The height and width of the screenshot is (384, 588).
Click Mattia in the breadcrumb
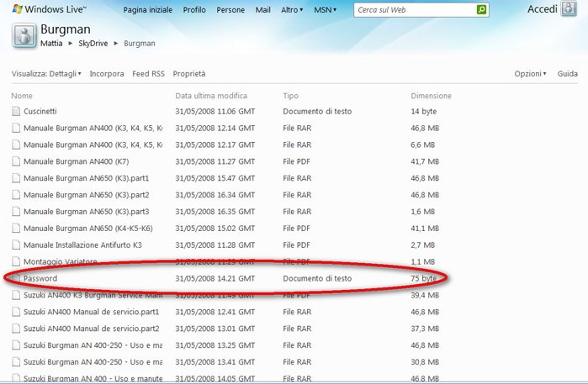coord(51,44)
